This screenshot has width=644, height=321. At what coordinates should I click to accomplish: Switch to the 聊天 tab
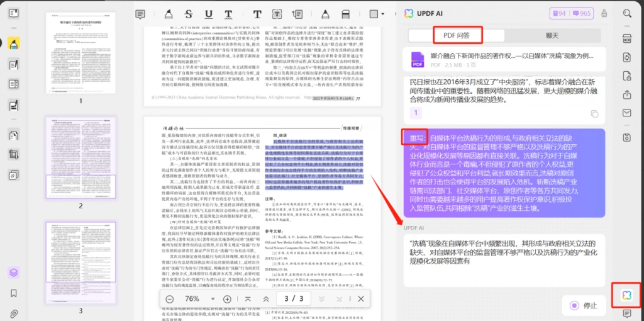point(552,36)
